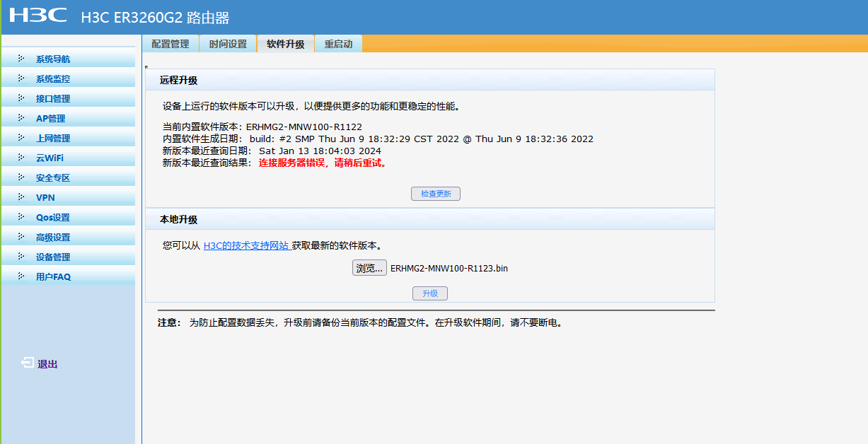This screenshot has width=868, height=444.
Task: Click the arrow icon beside VPN
Action: [x=21, y=197]
